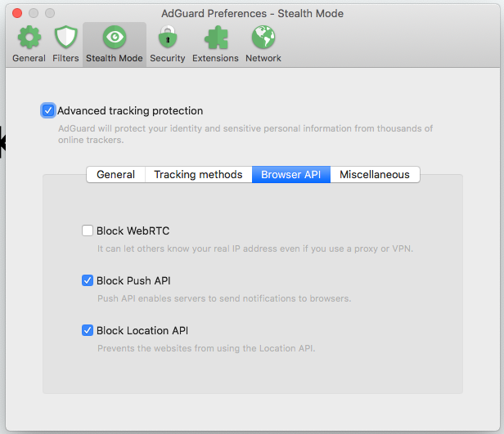Screen dimensions: 504x434
Task: Open the Network globe icon
Action: [263, 38]
